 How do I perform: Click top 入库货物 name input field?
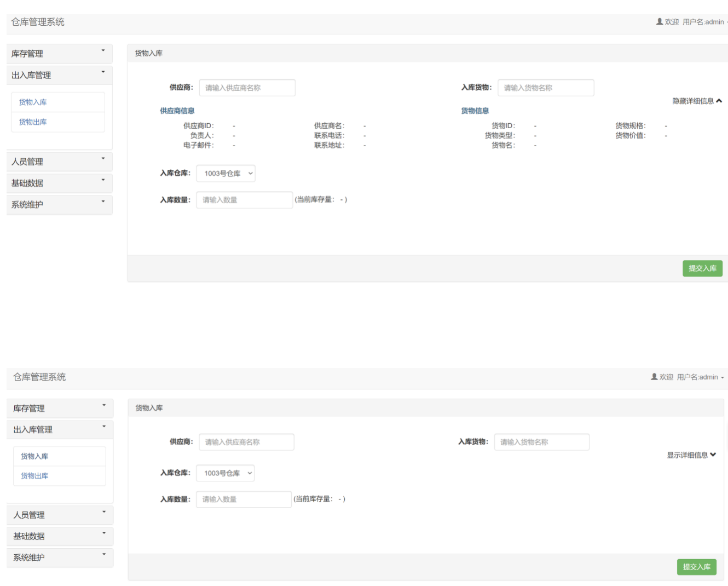coord(546,88)
